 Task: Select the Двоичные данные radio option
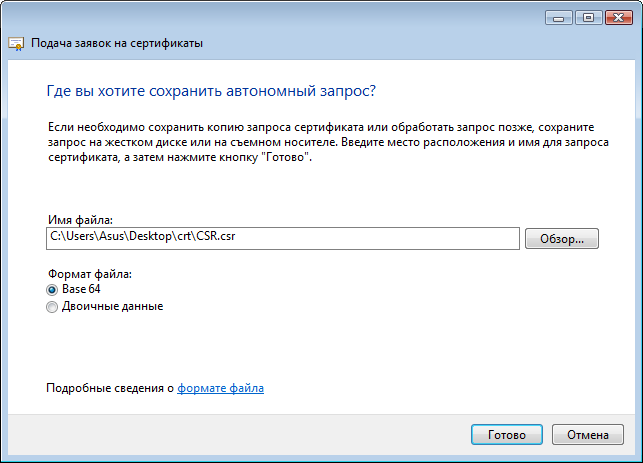click(52, 307)
